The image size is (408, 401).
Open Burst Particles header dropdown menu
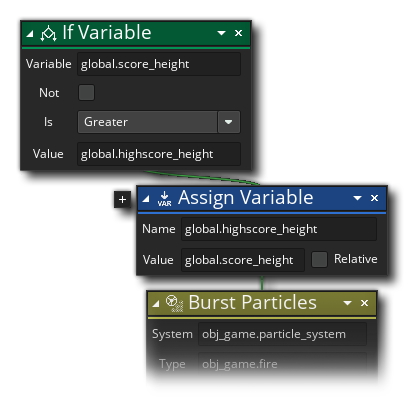click(347, 303)
